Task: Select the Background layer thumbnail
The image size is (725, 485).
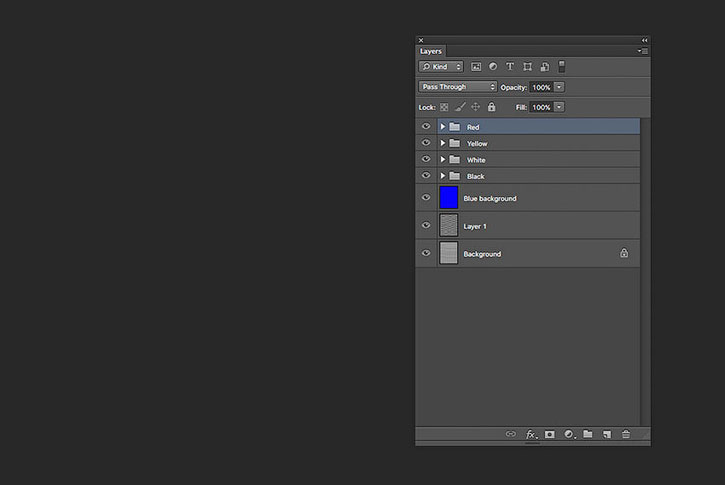Action: [449, 253]
